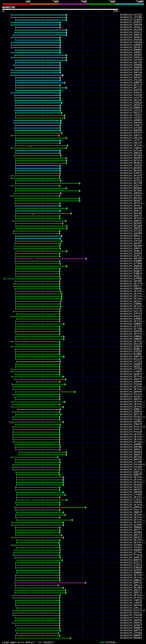Select hit UniRef100_P56395
The width and height of the screenshot is (146, 644).
131,615
